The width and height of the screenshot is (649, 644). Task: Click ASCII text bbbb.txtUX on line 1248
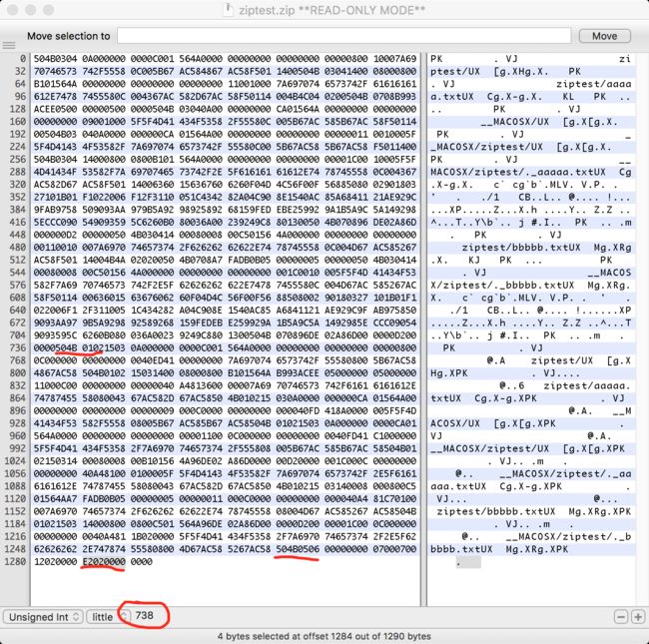461,549
